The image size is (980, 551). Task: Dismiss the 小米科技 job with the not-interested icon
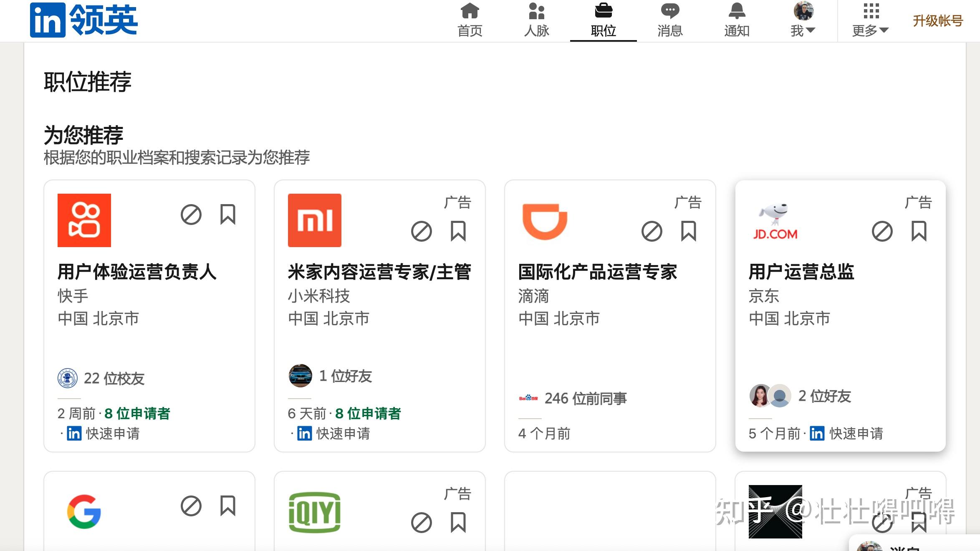(422, 231)
